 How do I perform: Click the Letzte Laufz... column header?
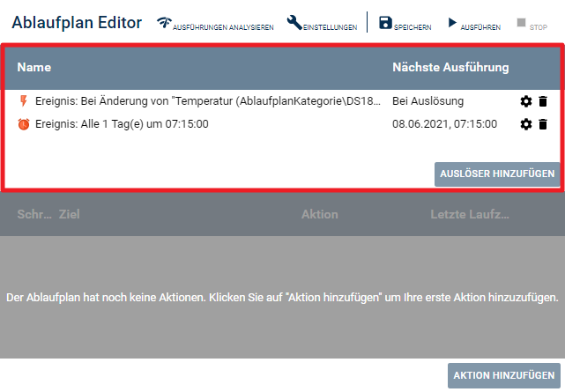click(469, 214)
